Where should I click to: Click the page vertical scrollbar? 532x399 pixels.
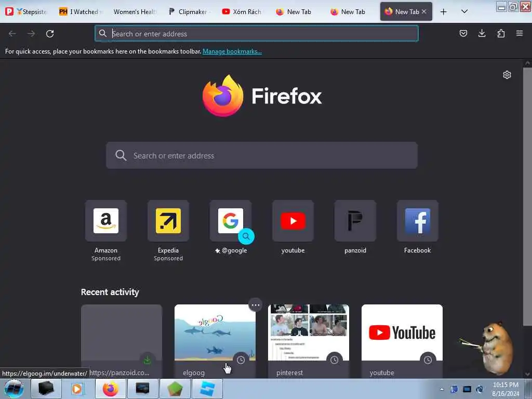[x=527, y=197]
